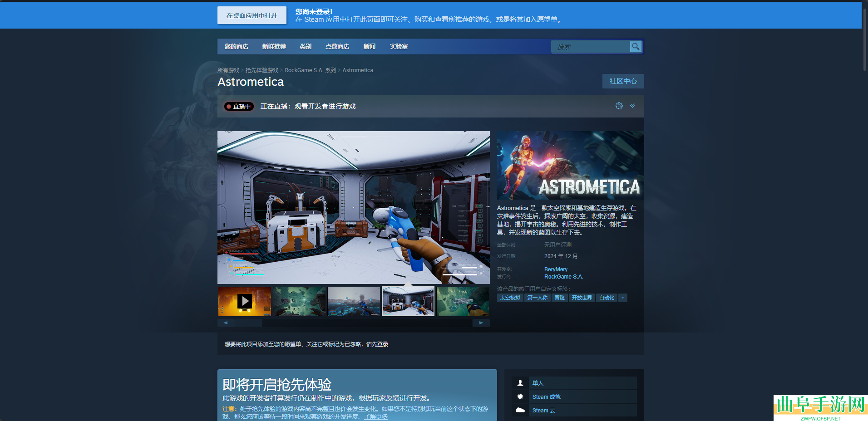This screenshot has width=868, height=421.
Task: Click 正在直播：观看开发者进行游戏 text
Action: tap(308, 106)
